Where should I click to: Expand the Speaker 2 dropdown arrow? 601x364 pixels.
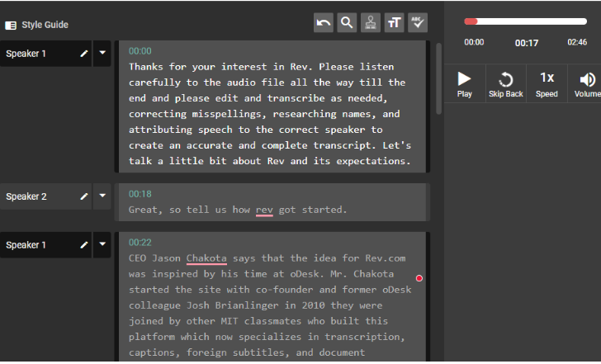[x=102, y=196]
